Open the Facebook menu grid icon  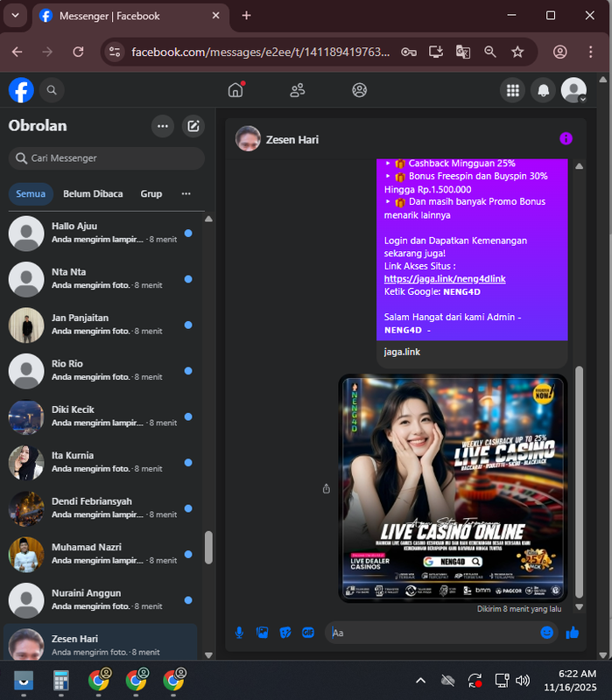513,90
